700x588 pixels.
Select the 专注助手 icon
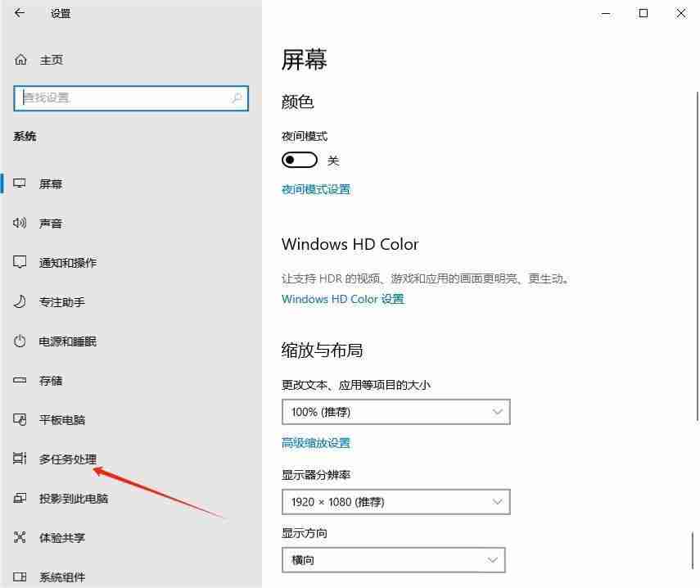point(20,301)
